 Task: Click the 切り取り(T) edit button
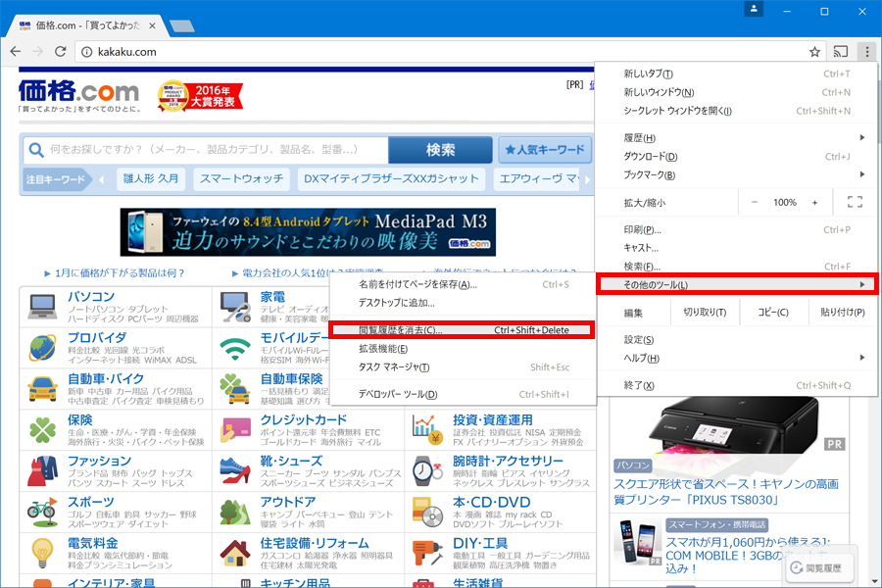(705, 313)
